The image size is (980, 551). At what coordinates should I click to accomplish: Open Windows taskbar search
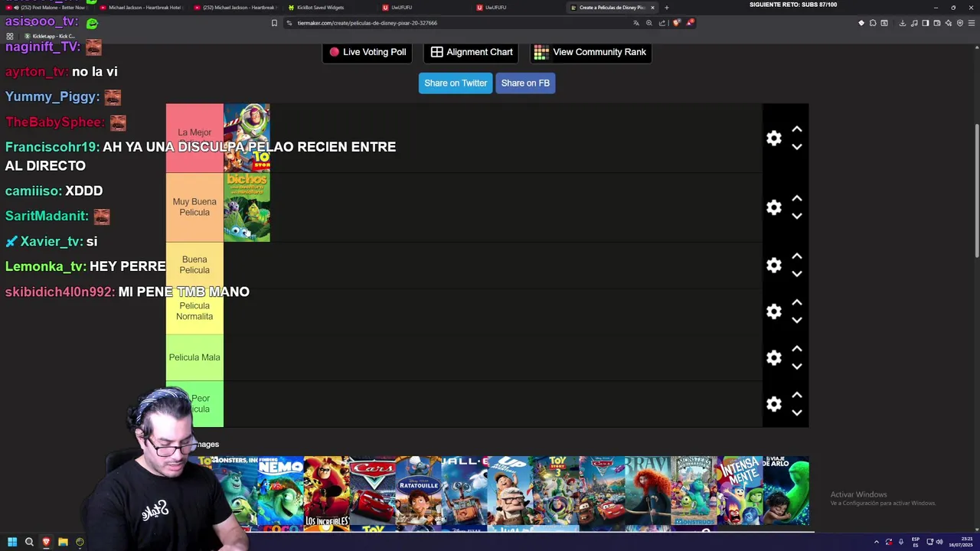(x=29, y=542)
